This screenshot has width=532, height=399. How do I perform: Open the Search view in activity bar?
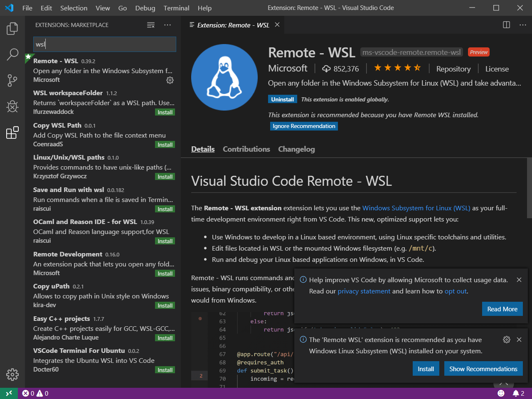tap(12, 54)
